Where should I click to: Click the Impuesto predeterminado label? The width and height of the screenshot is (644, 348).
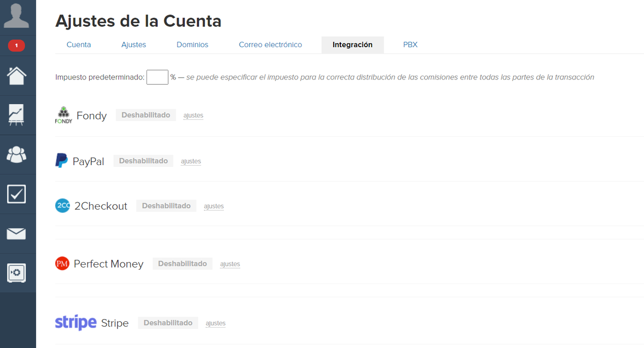pyautogui.click(x=100, y=77)
